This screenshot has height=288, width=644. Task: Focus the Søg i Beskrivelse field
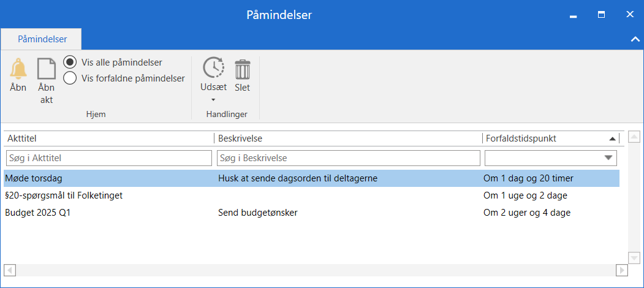[x=348, y=158]
